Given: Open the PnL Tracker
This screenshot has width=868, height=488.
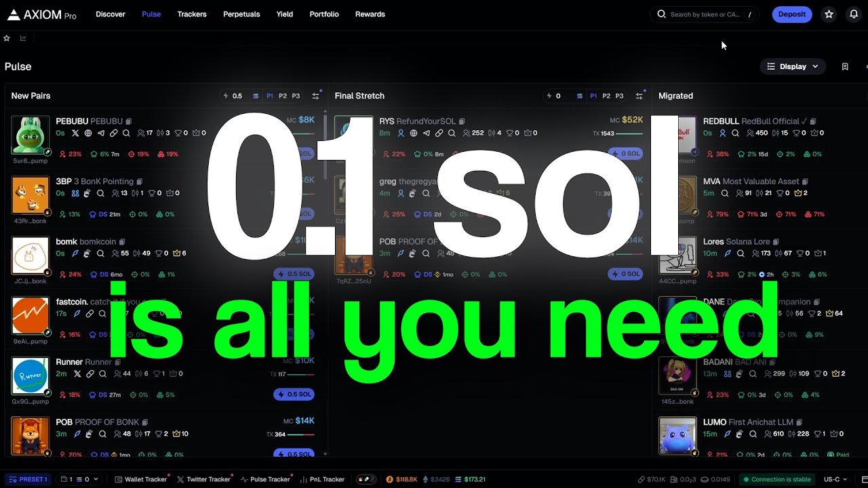Looking at the screenshot, I should tap(322, 479).
